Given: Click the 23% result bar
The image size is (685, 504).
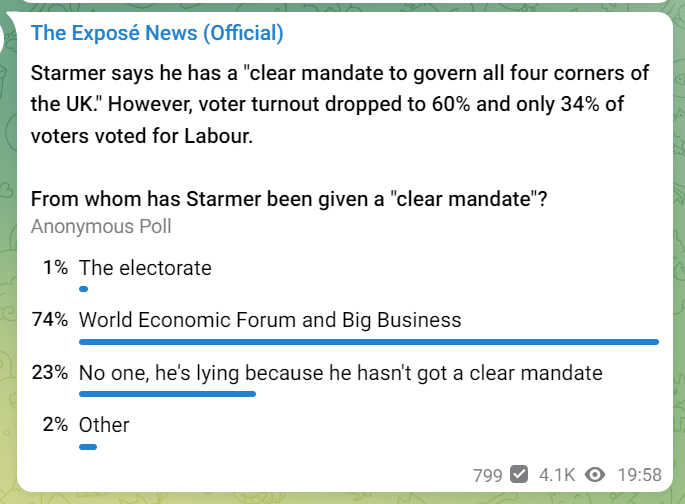Looking at the screenshot, I should click(167, 394).
